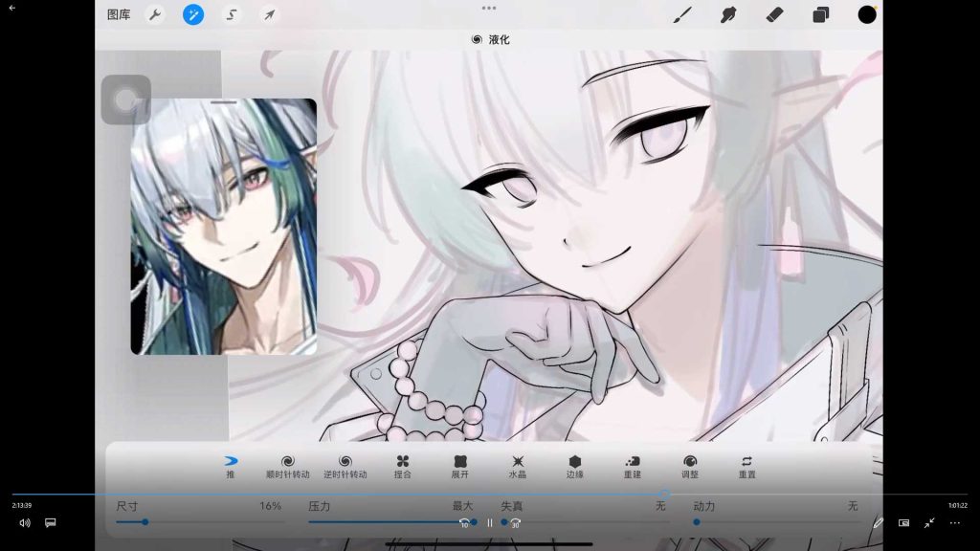Select the Eraser tool
Viewport: 980px width, 551px height.
click(775, 14)
